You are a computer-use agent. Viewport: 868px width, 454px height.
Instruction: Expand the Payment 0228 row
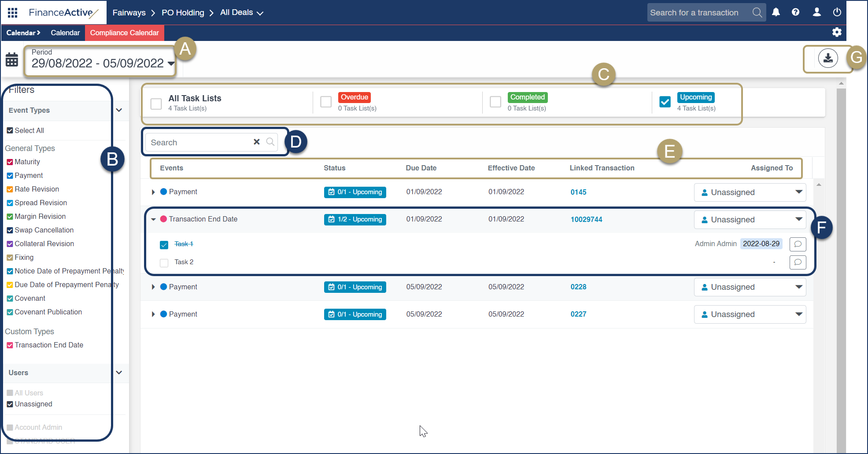coord(153,287)
